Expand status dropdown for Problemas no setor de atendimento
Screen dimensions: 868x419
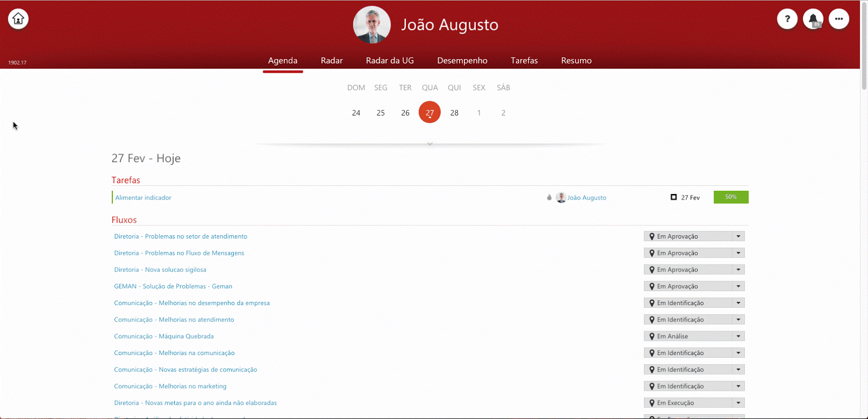738,236
